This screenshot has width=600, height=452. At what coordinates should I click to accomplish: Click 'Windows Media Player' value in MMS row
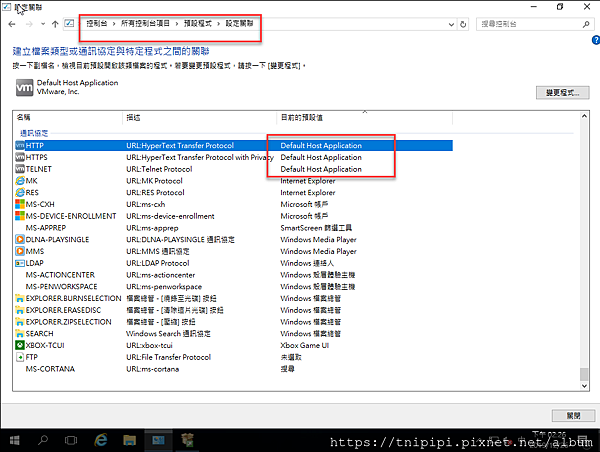(x=318, y=251)
